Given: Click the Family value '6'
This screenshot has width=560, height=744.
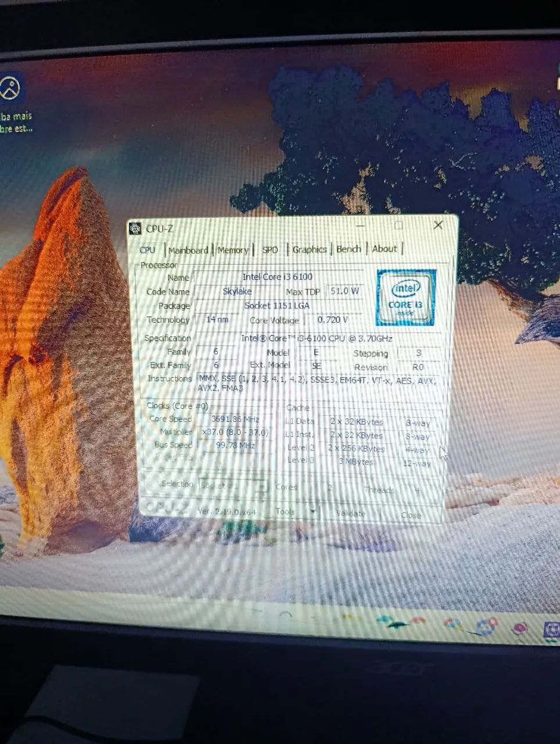Looking at the screenshot, I should [216, 352].
